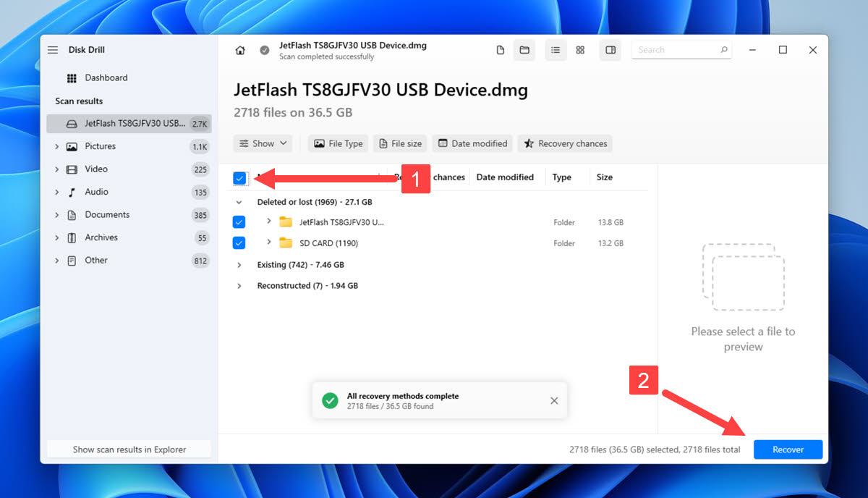Click the 13.8 GB size value
This screenshot has width=868, height=498.
tap(610, 223)
